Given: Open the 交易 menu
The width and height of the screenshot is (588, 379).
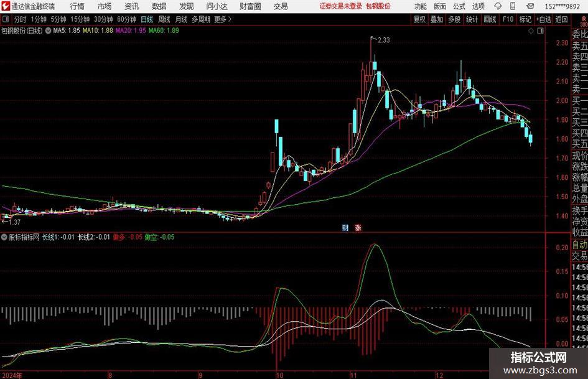Looking at the screenshot, I should tap(281, 6).
